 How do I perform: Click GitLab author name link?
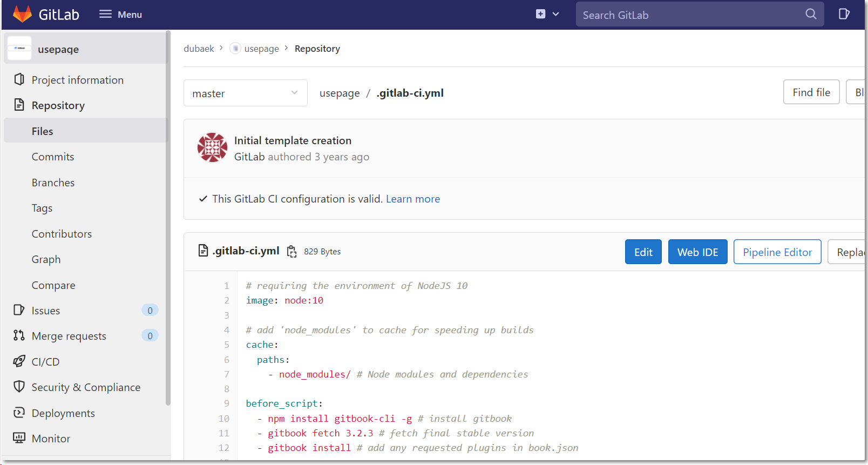pos(249,157)
